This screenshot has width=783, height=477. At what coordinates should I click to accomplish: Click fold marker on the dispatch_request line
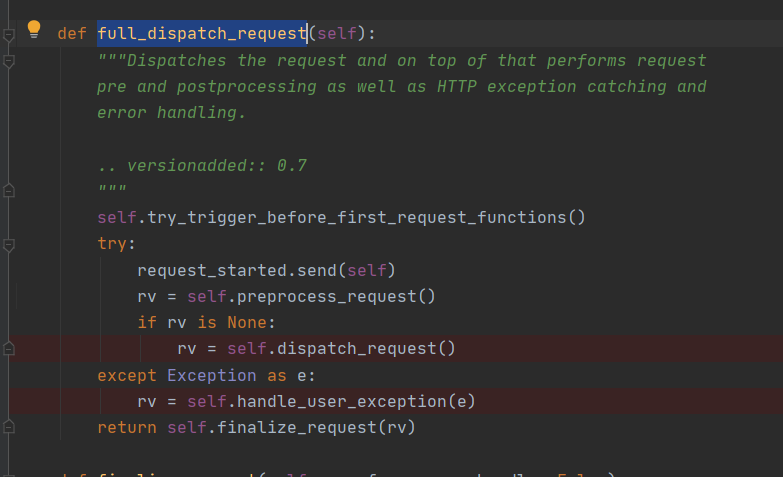point(9,348)
